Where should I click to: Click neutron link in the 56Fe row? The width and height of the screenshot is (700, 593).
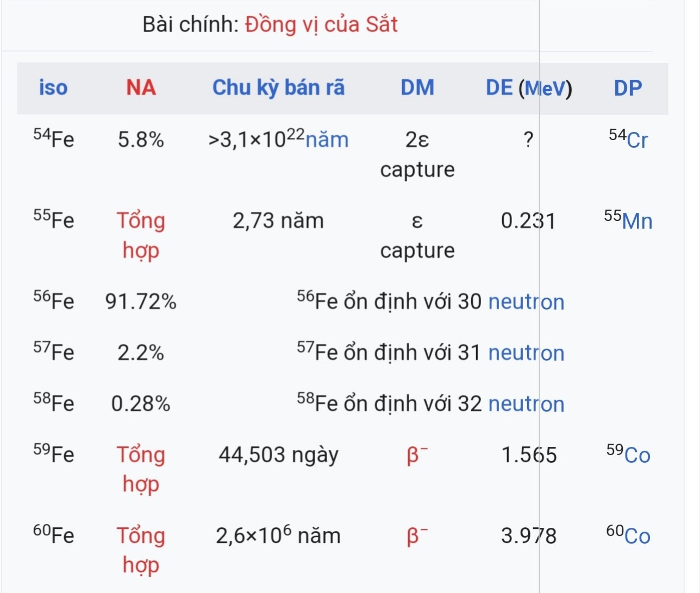click(x=526, y=302)
